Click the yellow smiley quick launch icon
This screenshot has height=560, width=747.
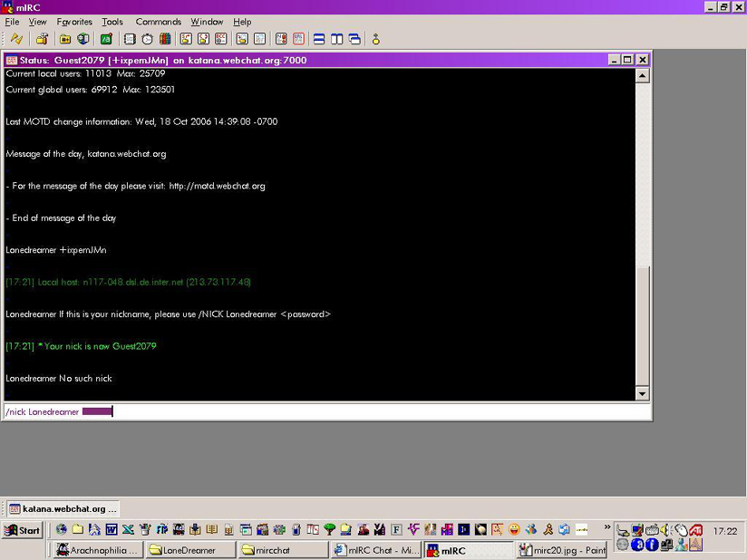514,529
